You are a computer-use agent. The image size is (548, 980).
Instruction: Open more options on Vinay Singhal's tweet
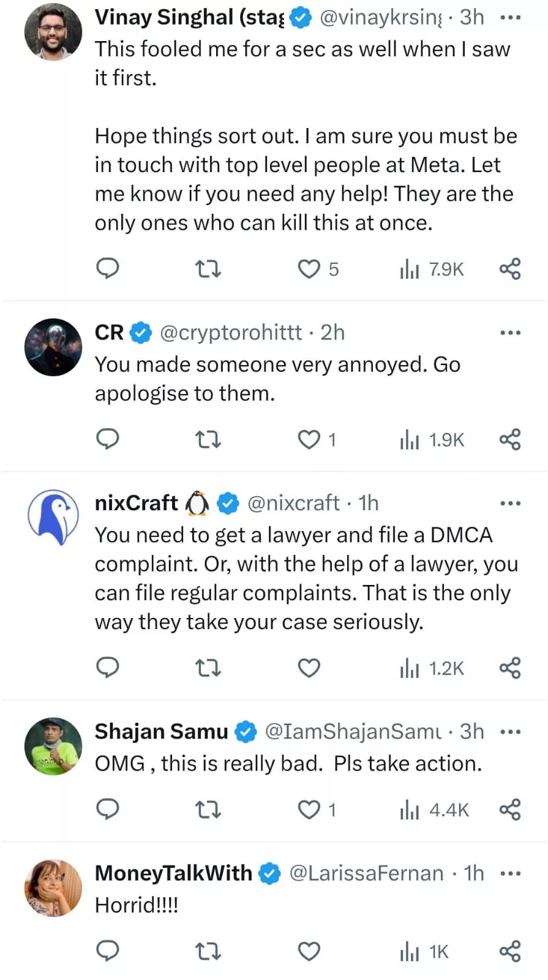510,18
